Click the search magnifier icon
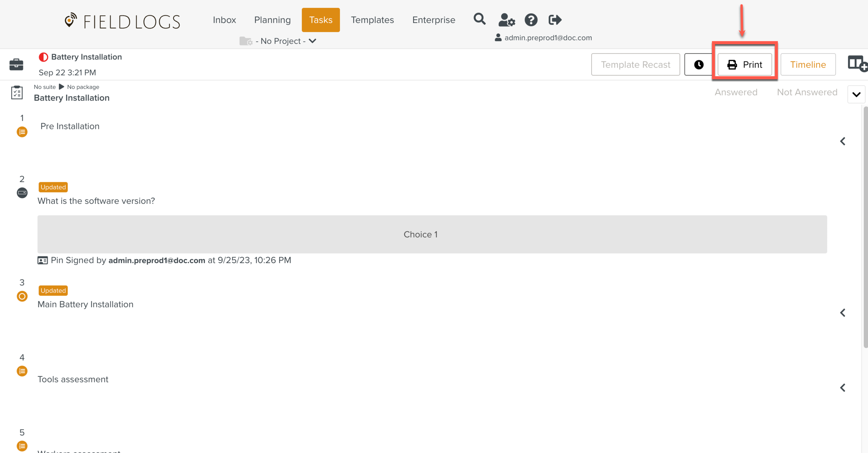This screenshot has width=868, height=453. coord(479,19)
